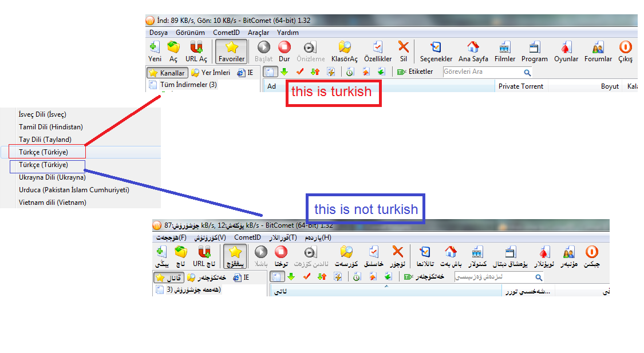Focus the search field in Arabic-script window

click(494, 277)
